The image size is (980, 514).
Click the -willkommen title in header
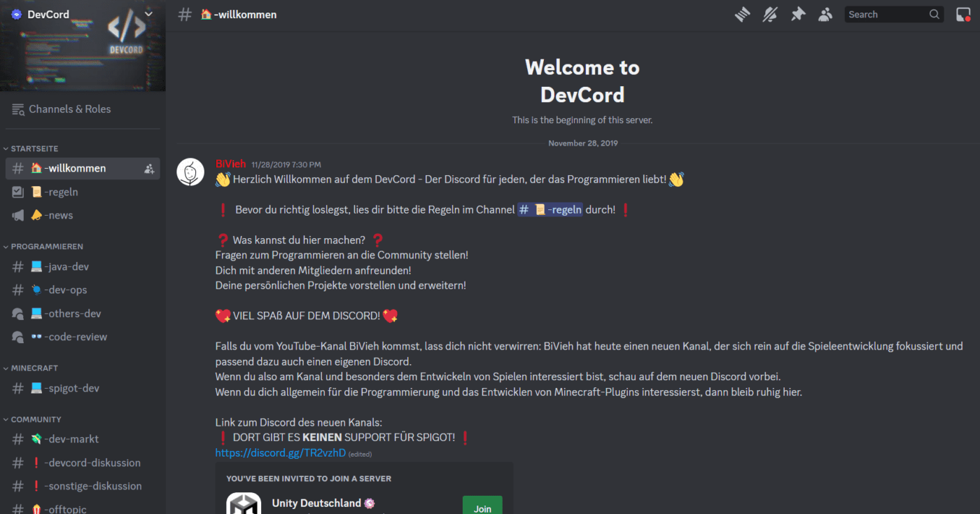(x=238, y=14)
